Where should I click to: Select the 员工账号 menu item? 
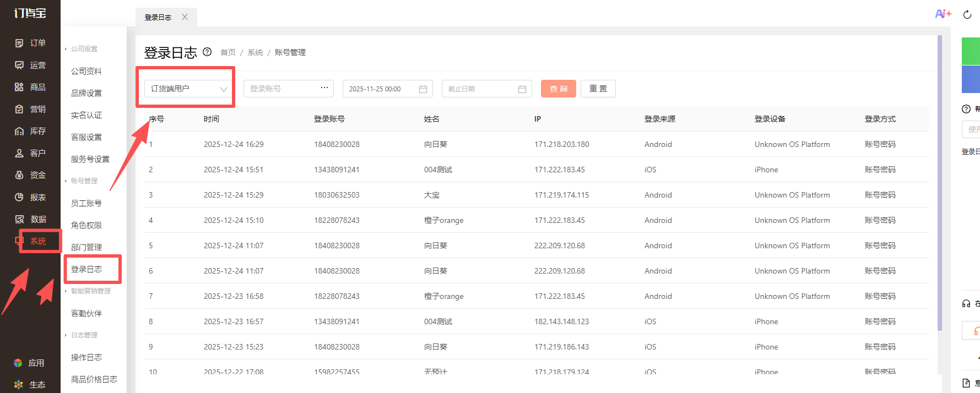(86, 203)
